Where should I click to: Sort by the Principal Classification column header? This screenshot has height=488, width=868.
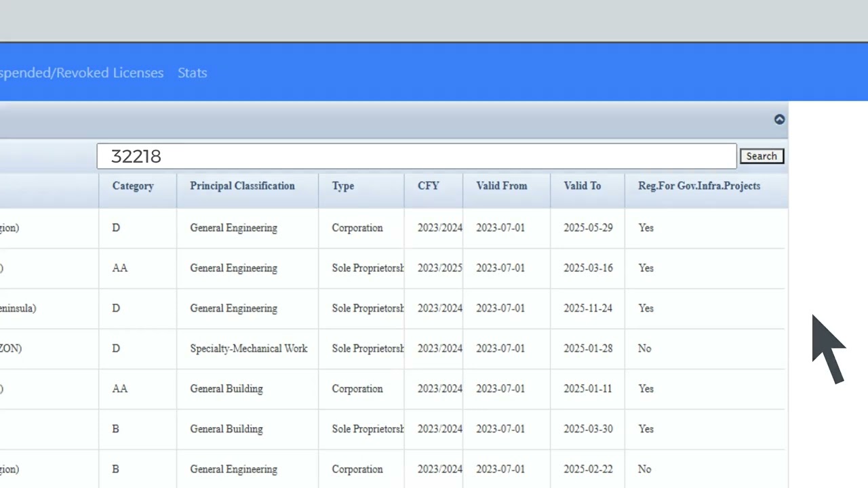point(242,186)
